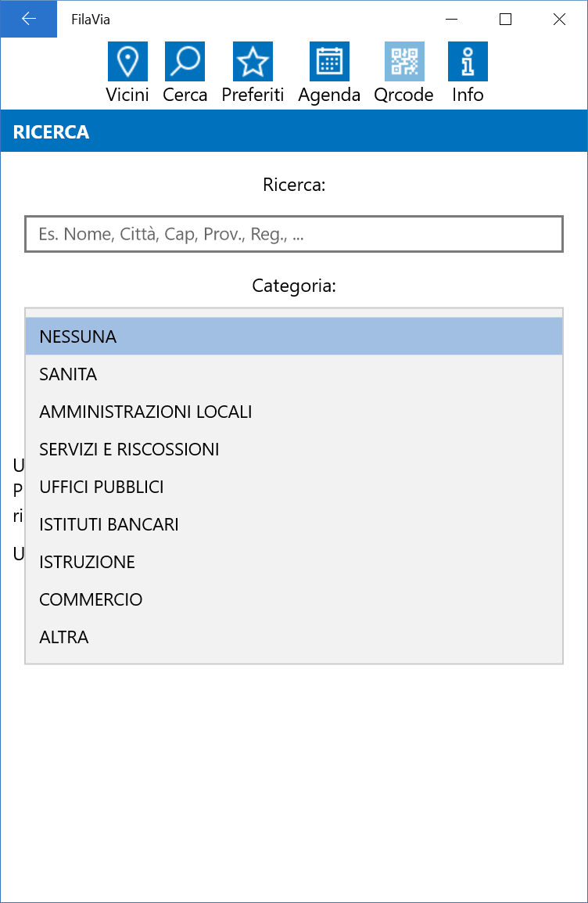This screenshot has width=588, height=903.
Task: Select AMMINISTRAZIONI LOCALI category
Action: 294,412
